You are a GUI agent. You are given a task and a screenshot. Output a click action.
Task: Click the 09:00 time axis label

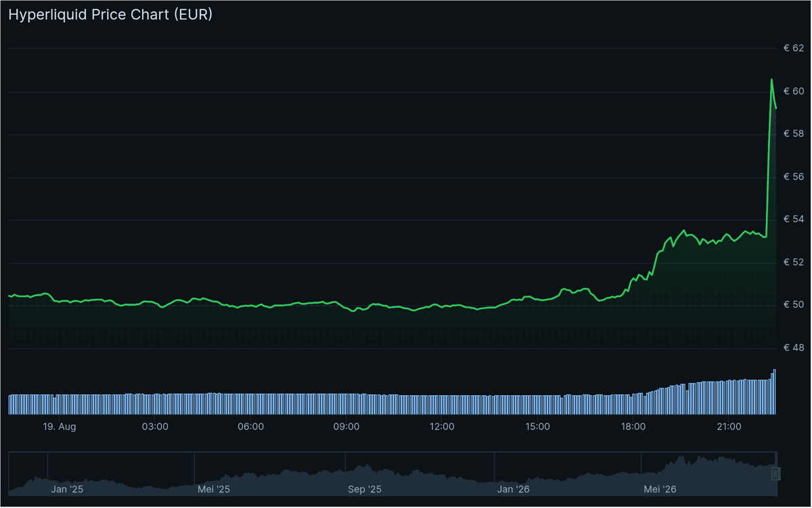(346, 427)
